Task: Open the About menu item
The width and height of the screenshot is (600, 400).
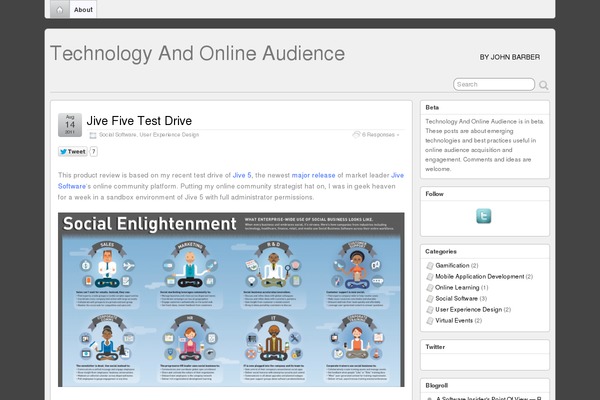Action: click(x=83, y=10)
